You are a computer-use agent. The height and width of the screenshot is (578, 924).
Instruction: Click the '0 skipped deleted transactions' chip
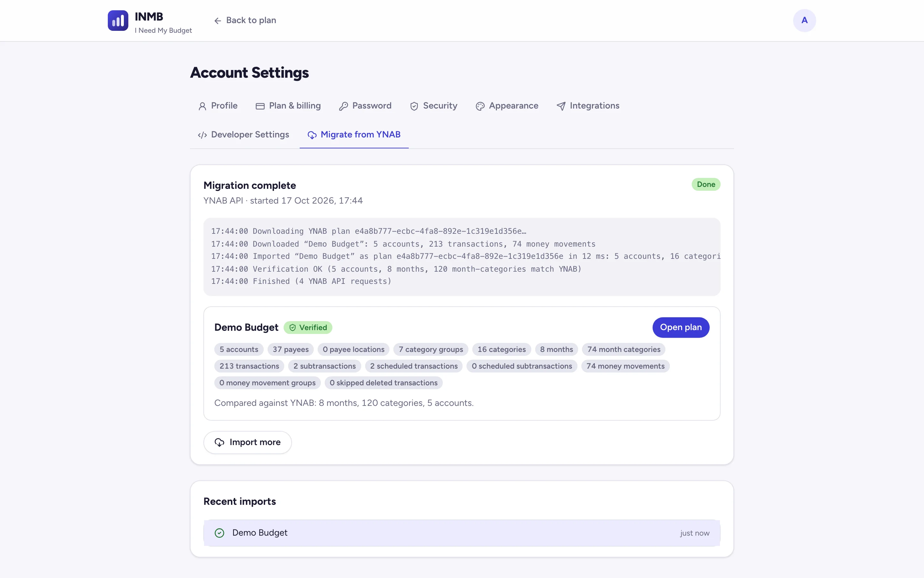point(383,383)
